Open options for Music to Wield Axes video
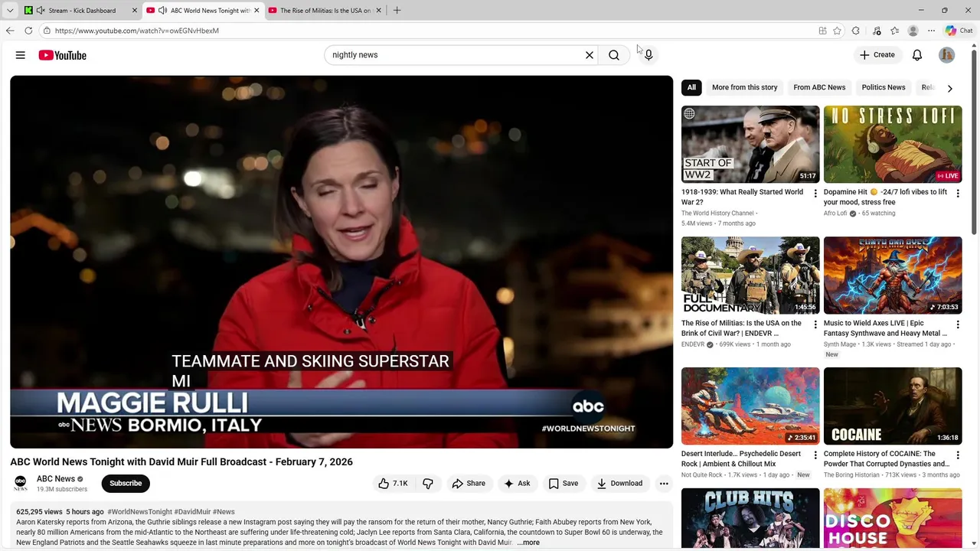This screenshot has height=551, width=980. [957, 324]
